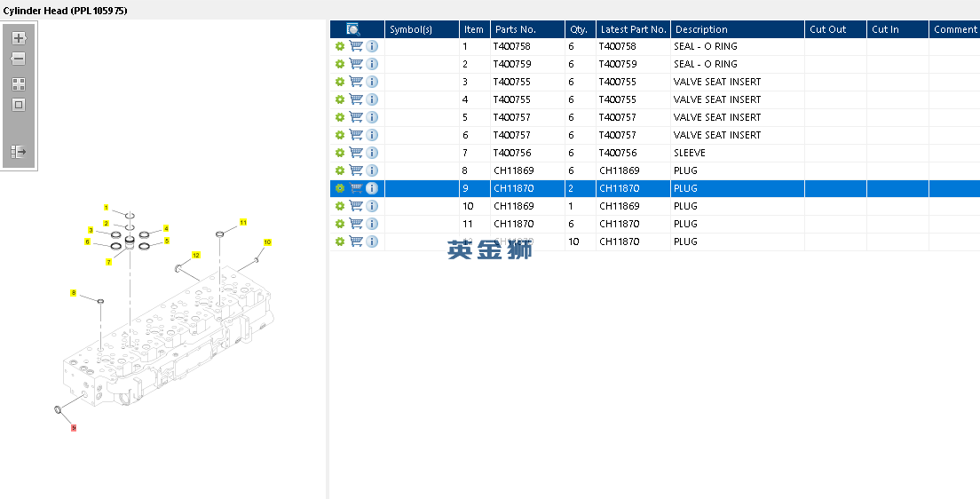Screen dimensions: 980x499
Task: Select callout 10 in the diagram
Action: coord(267,242)
